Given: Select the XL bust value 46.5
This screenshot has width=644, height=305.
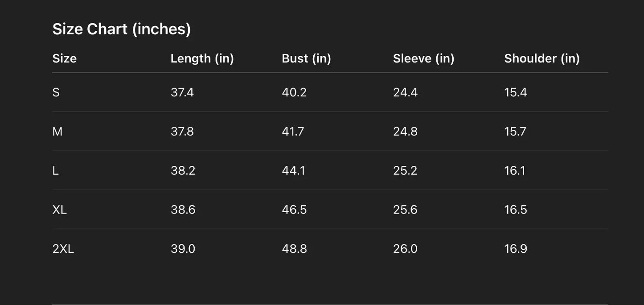Looking at the screenshot, I should (294, 210).
